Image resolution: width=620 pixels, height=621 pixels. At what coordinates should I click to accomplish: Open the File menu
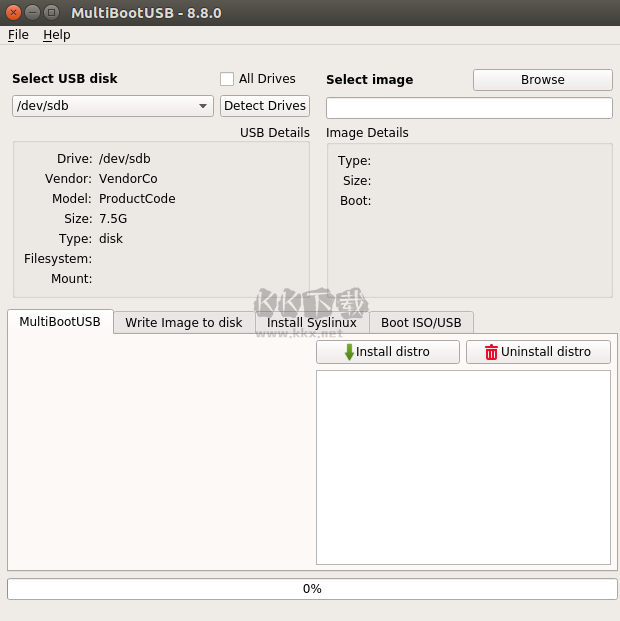pyautogui.click(x=18, y=35)
